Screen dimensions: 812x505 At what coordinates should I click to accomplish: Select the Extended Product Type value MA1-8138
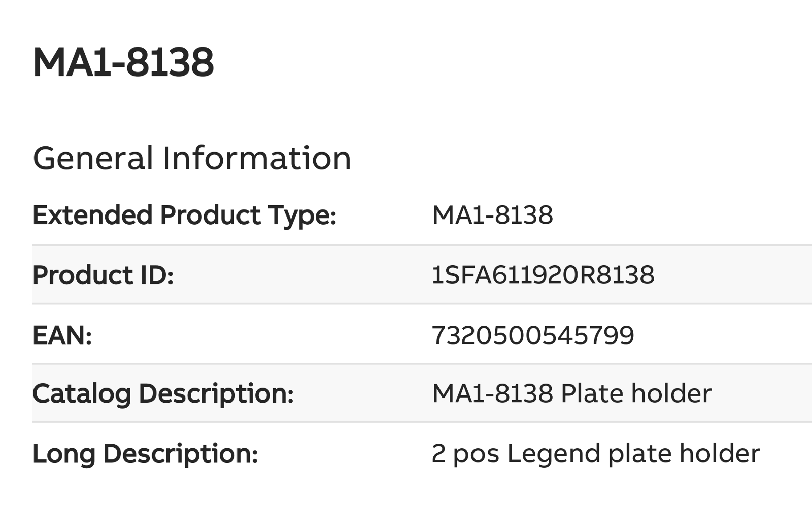(x=492, y=215)
